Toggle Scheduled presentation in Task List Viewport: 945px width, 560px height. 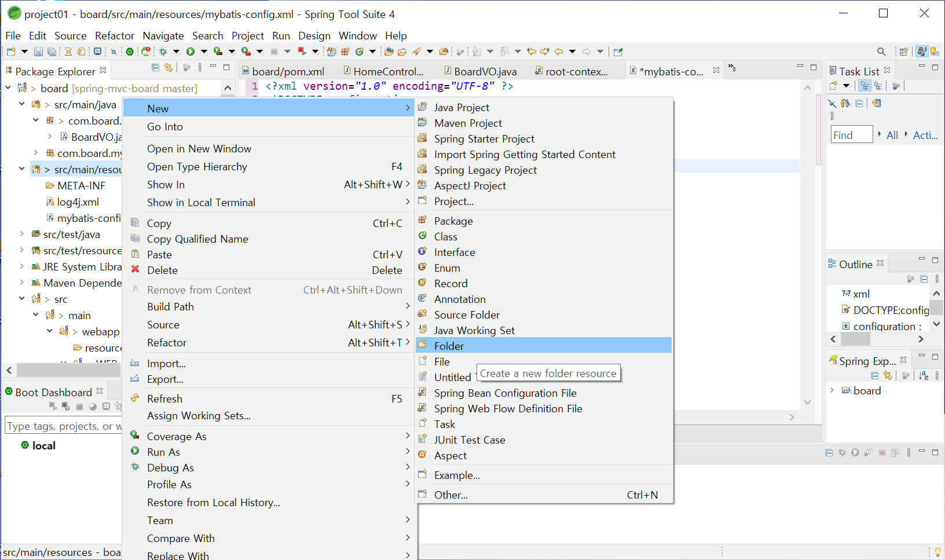tap(878, 86)
